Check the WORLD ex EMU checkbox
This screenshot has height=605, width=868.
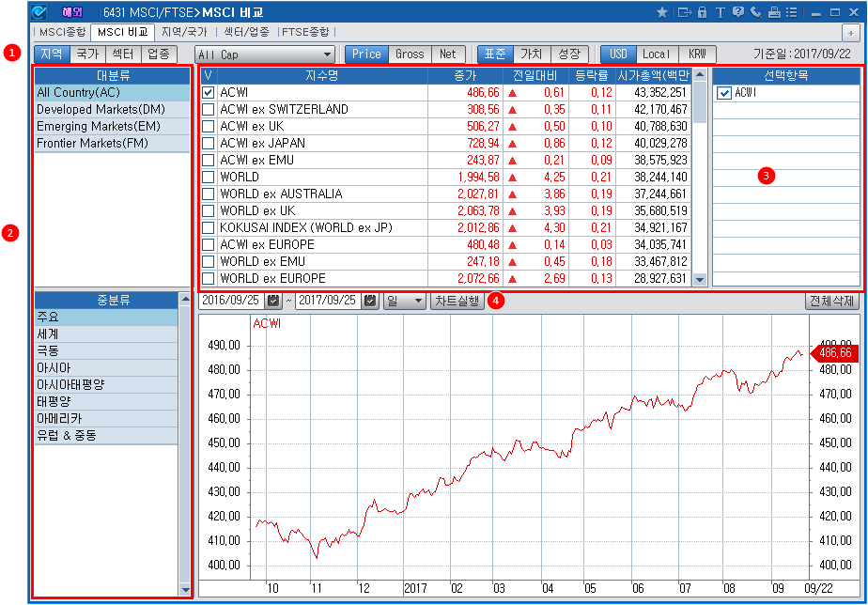click(209, 261)
